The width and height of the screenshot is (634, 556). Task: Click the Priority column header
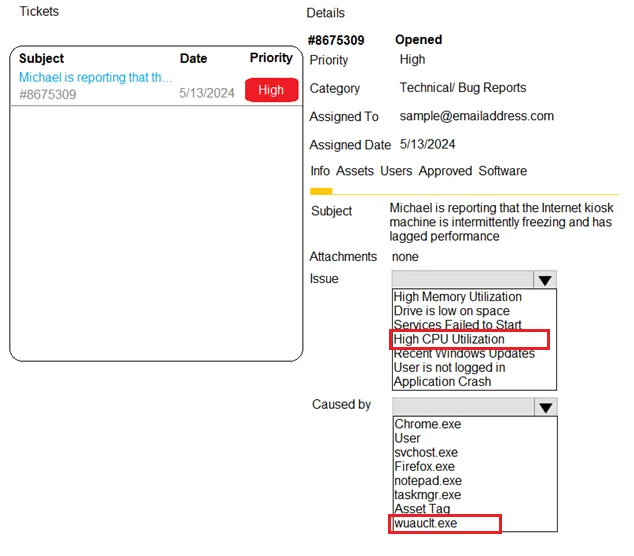271,57
